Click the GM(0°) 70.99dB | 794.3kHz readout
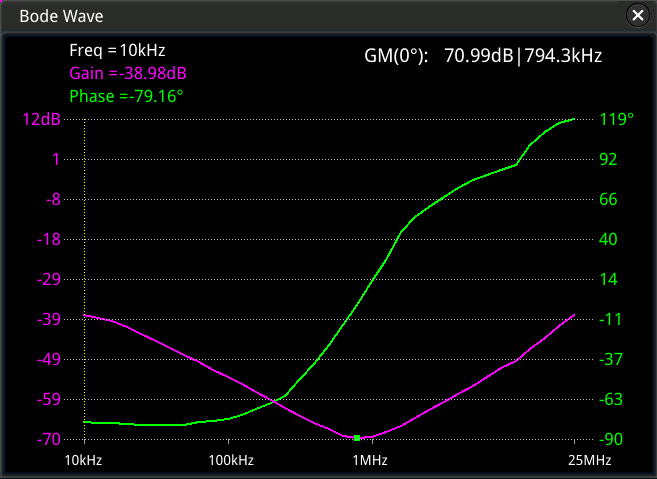This screenshot has height=479, width=657. pos(483,56)
